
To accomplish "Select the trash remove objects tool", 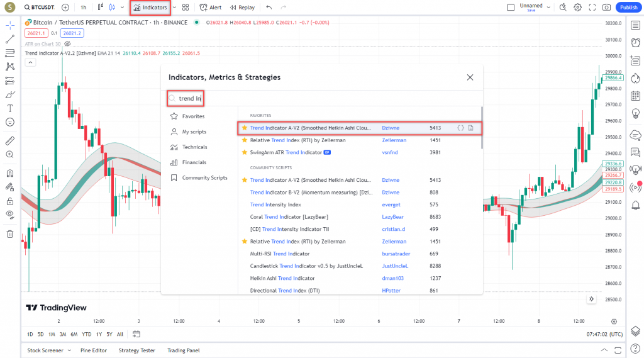I will 9,234.
